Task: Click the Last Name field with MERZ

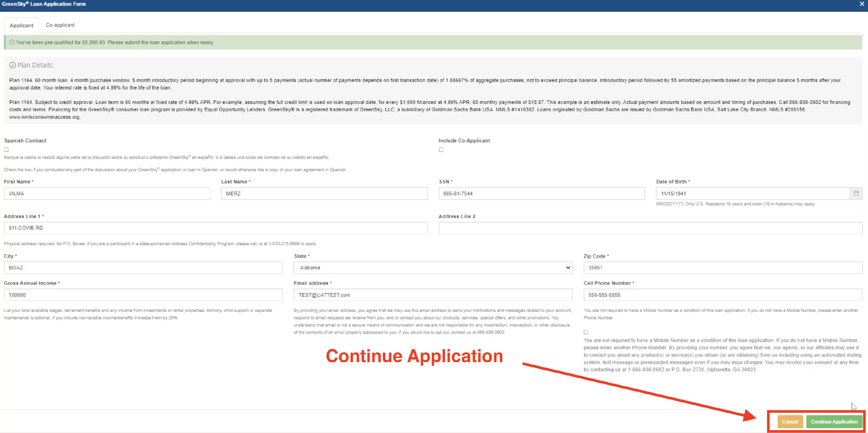Action: (x=324, y=193)
